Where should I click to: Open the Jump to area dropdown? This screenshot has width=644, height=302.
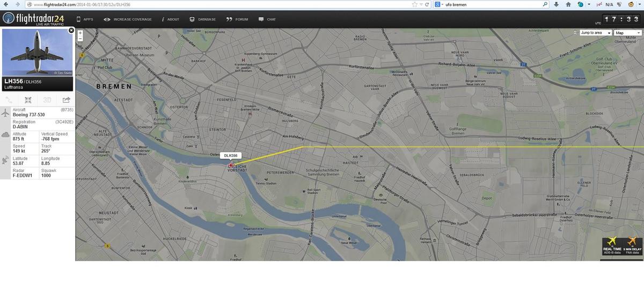click(596, 33)
